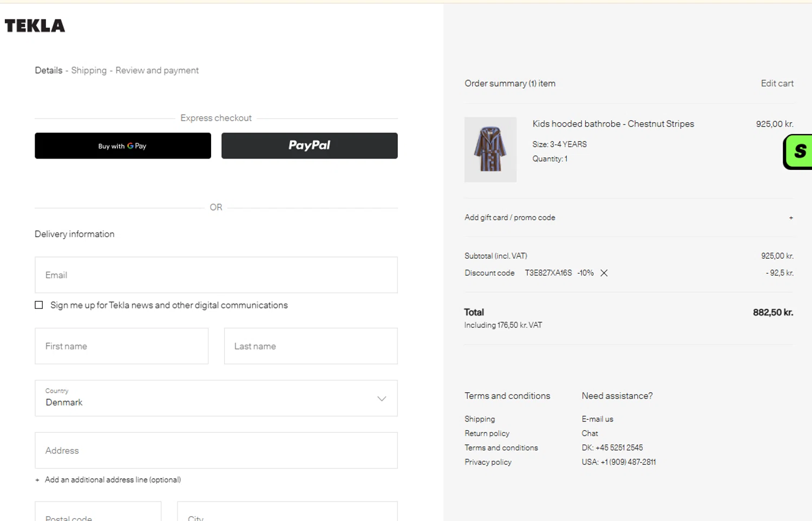The image size is (812, 521).
Task: Click the Subtotal (incl. VAT) label
Action: pyautogui.click(x=496, y=256)
